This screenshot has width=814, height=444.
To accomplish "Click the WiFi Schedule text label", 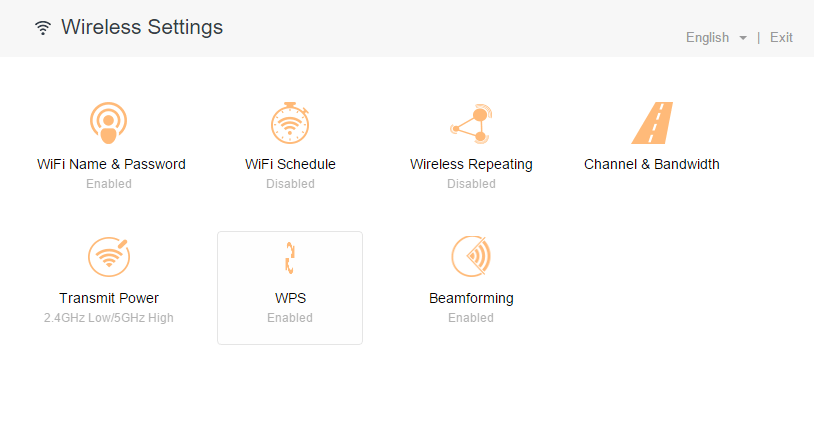I will (290, 164).
